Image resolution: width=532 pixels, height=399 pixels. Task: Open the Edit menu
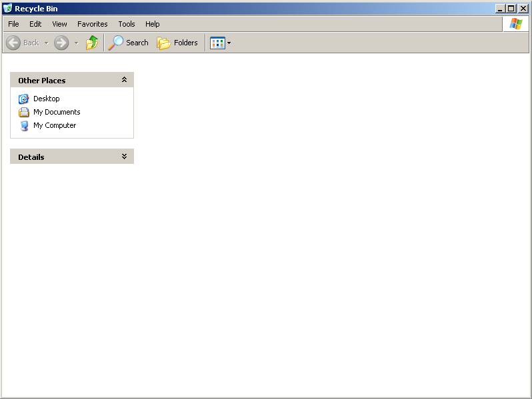(x=35, y=24)
